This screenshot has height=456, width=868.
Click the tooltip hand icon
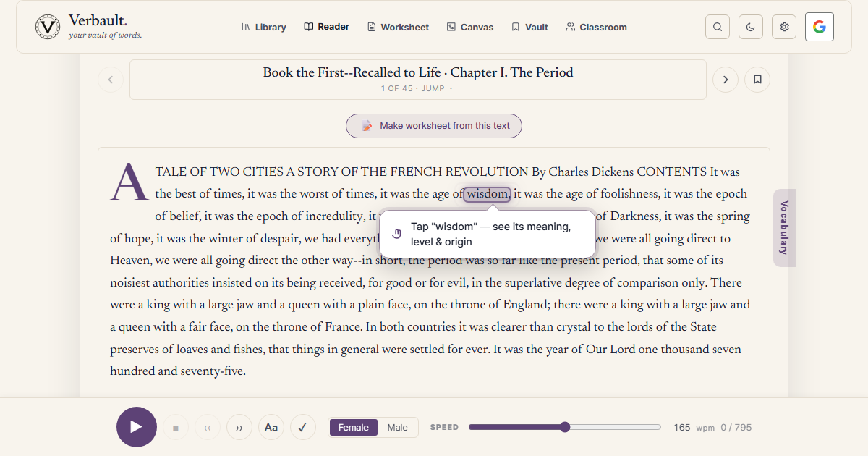(396, 233)
